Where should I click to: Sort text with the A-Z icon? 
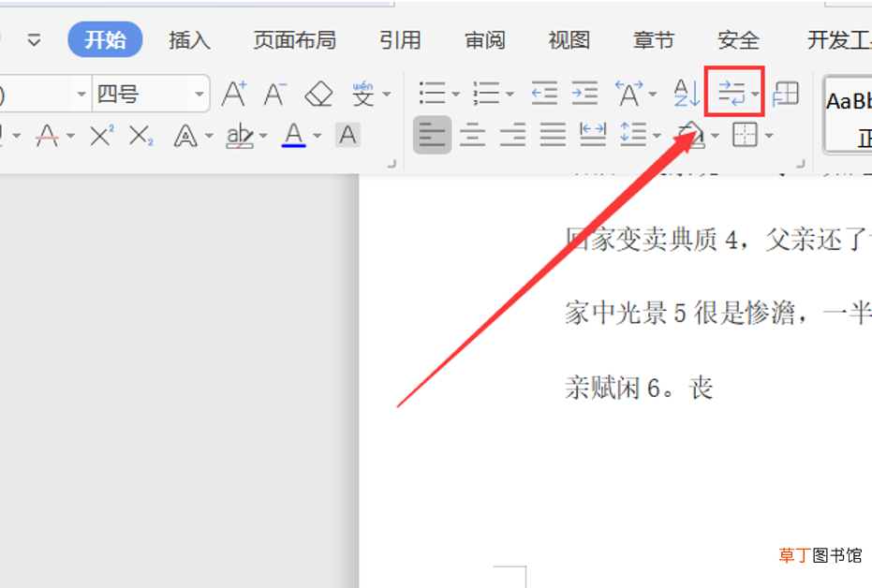coord(687,93)
